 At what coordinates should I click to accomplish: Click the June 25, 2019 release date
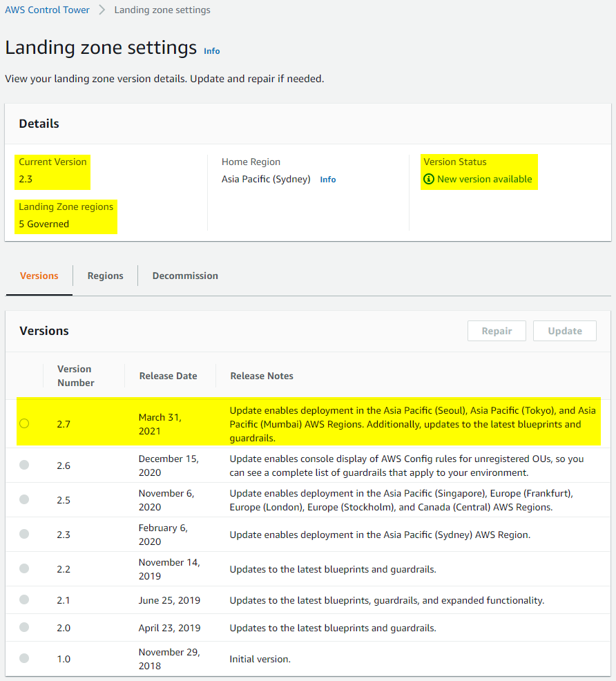click(169, 600)
